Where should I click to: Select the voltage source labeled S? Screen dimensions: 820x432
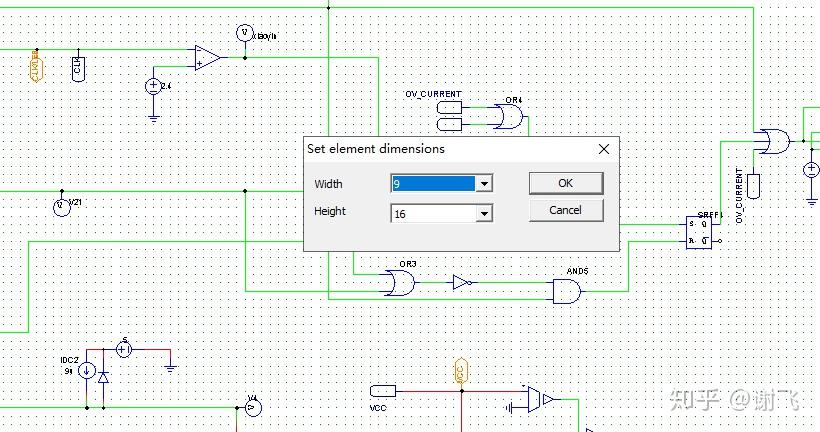pyautogui.click(x=123, y=349)
